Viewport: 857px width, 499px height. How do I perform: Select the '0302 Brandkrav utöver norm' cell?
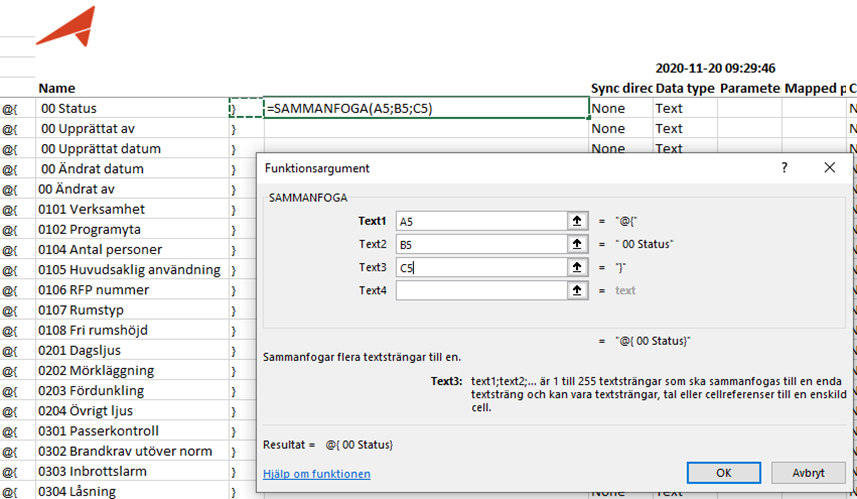pyautogui.click(x=132, y=451)
